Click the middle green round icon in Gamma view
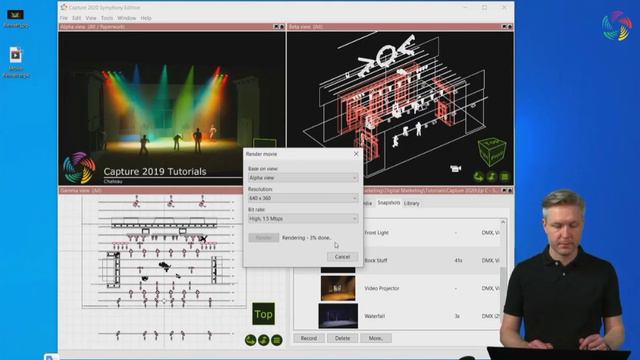Image resolution: width=640 pixels, height=360 pixels. pyautogui.click(x=264, y=340)
